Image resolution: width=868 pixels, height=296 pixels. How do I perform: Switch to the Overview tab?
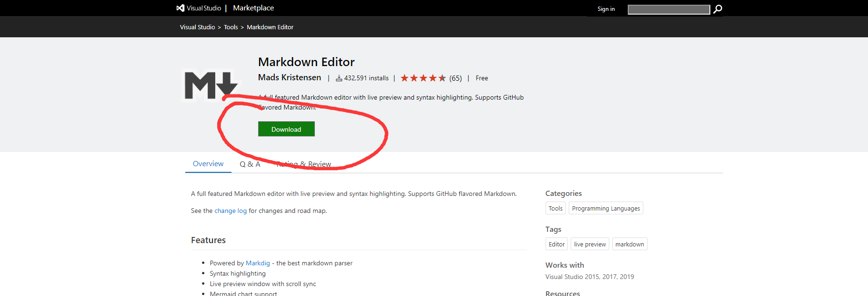(208, 164)
